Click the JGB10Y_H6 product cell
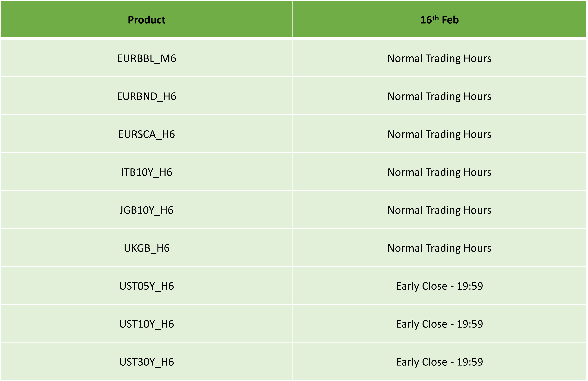The height and width of the screenshot is (381, 588). click(x=147, y=210)
